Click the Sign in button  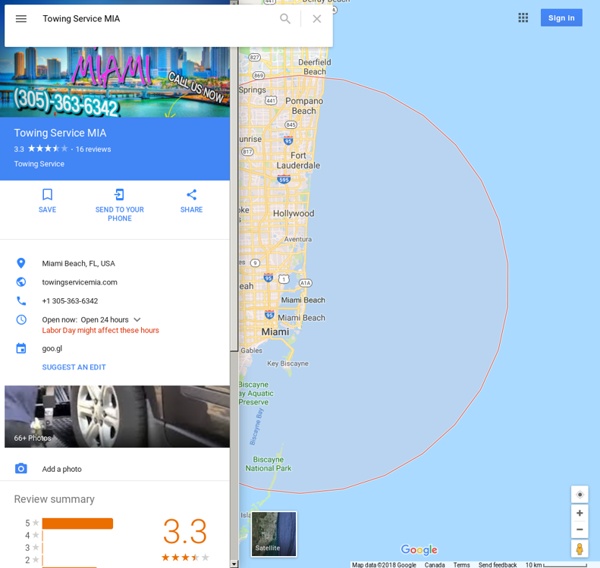561,18
